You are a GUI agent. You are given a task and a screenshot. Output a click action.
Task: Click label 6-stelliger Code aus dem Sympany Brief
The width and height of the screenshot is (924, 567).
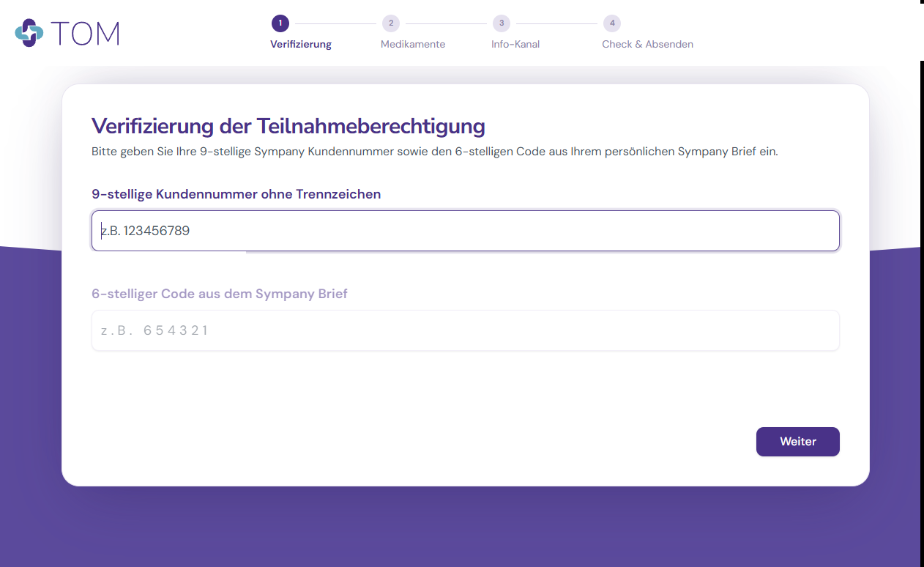[220, 294]
